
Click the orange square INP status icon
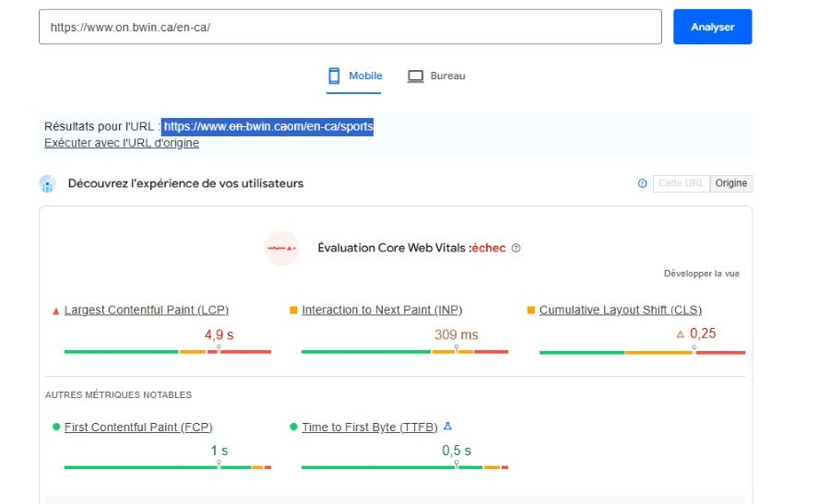(293, 310)
